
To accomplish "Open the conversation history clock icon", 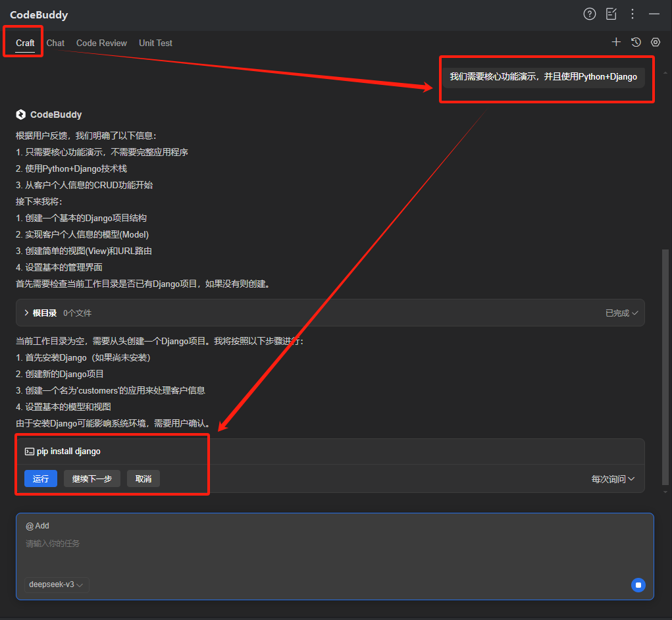I will click(636, 42).
